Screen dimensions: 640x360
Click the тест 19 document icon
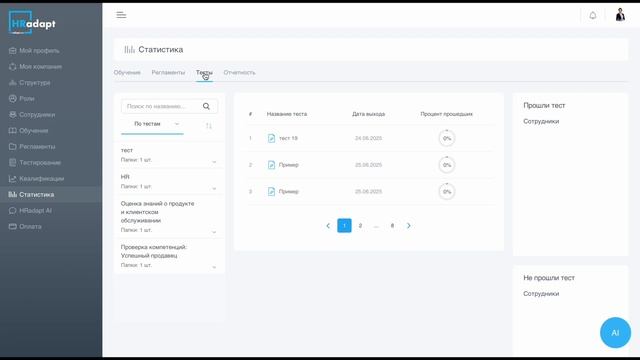pyautogui.click(x=271, y=138)
